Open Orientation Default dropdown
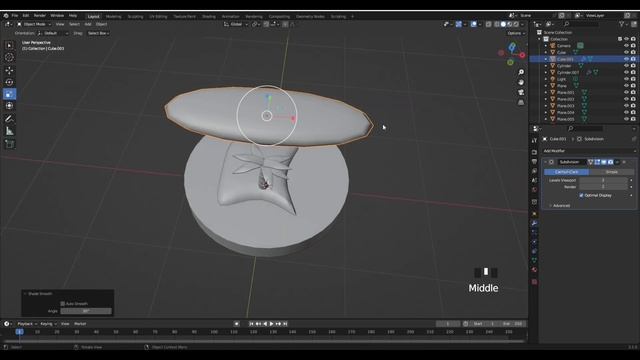 click(x=53, y=33)
